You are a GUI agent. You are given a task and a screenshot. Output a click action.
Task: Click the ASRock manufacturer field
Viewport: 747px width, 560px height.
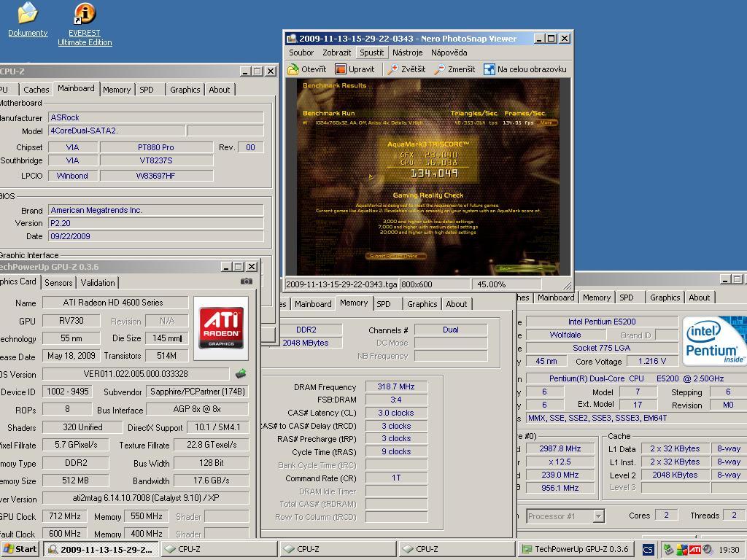[156, 117]
